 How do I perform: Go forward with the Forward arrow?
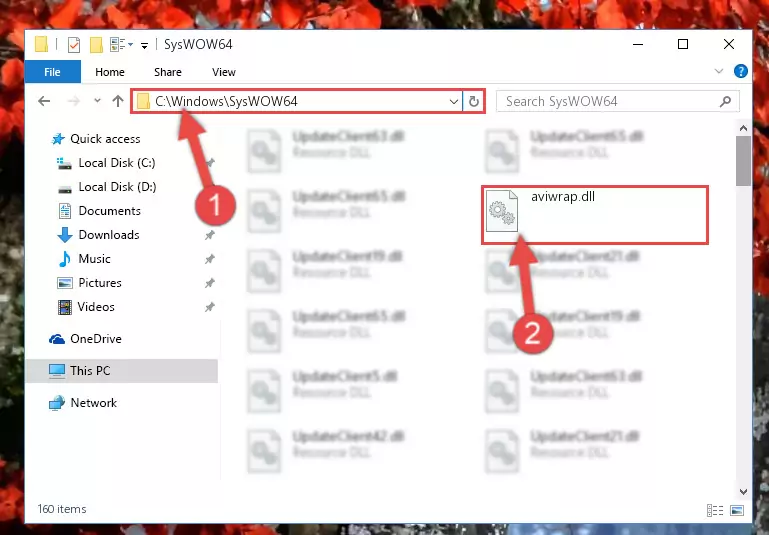click(x=74, y=101)
